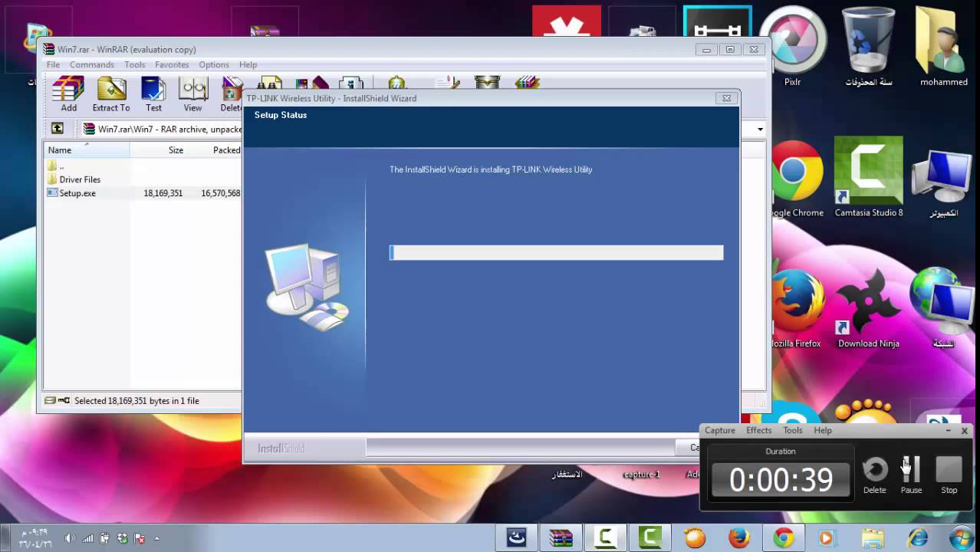Open the Commands menu in WinRAR
Image resolution: width=980 pixels, height=552 pixels.
click(x=92, y=64)
